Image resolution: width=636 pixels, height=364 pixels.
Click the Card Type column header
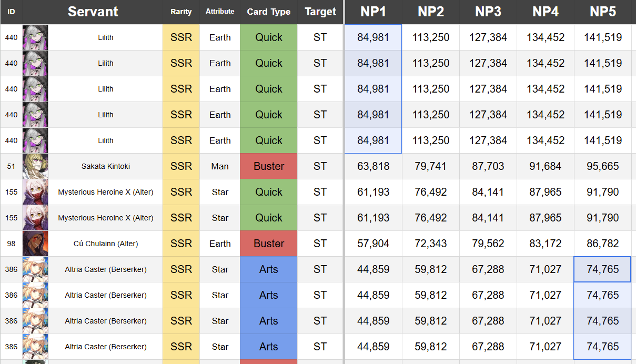(x=269, y=12)
